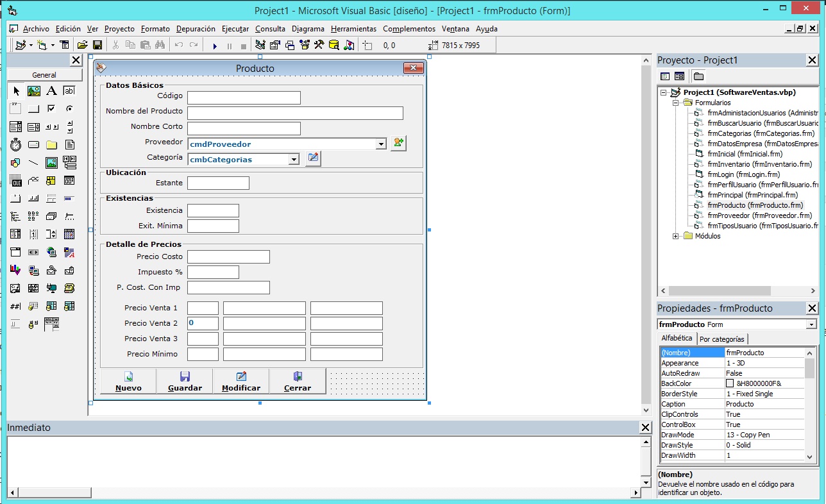Select the CheckBox control in the toolbox
This screenshot has width=826, height=504.
(51, 109)
